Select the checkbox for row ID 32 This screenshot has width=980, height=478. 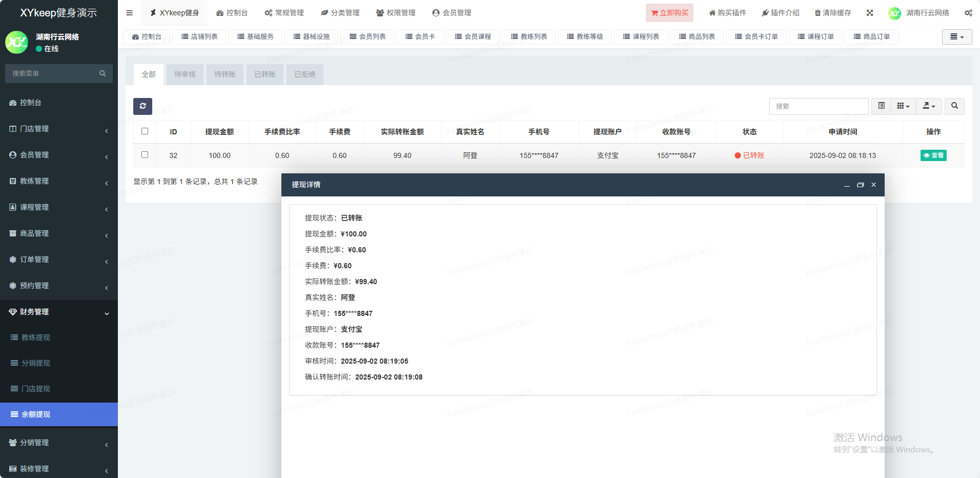tap(145, 155)
